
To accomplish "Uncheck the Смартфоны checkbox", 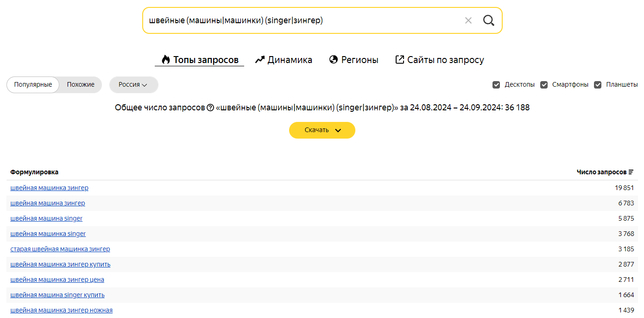I will 544,85.
